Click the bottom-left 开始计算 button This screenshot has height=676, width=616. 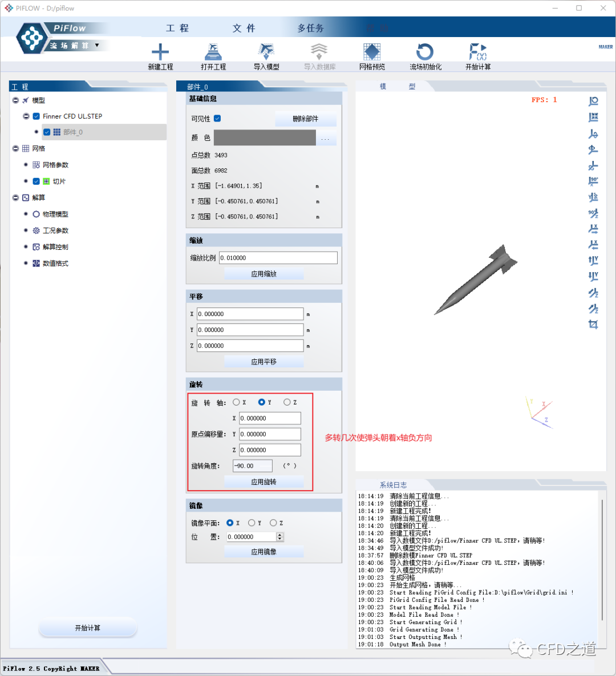(87, 628)
